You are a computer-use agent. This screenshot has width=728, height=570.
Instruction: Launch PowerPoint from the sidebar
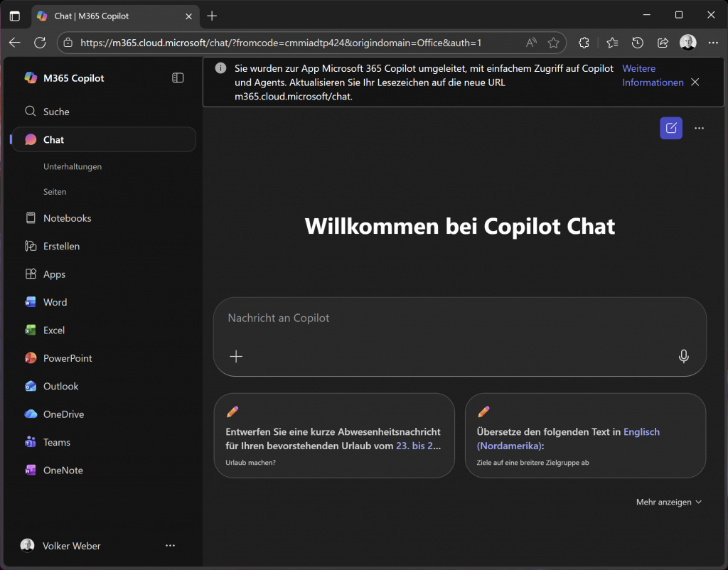(68, 358)
